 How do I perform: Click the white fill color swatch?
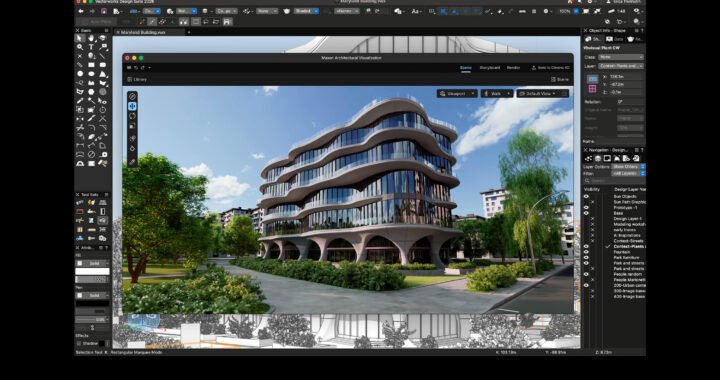pyautogui.click(x=92, y=272)
